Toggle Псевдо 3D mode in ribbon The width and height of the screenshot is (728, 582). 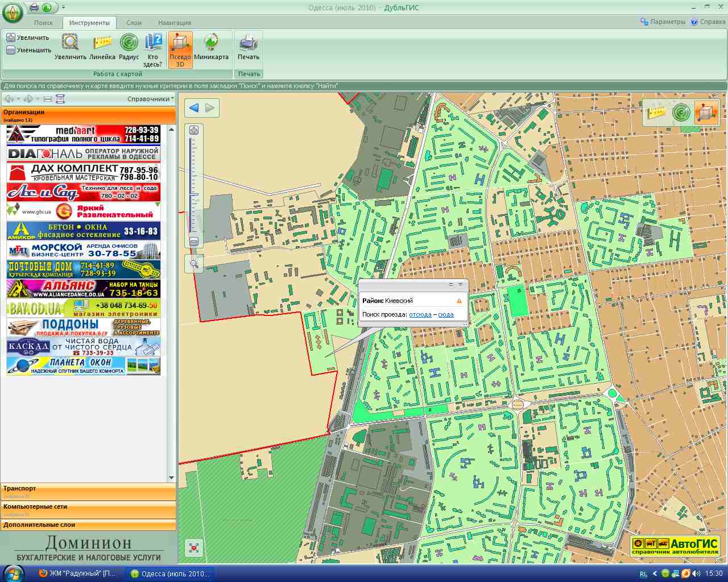point(180,49)
